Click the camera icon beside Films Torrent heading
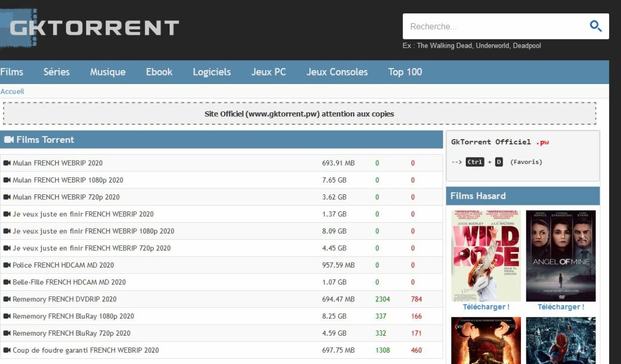The height and width of the screenshot is (364, 621). pos(9,139)
